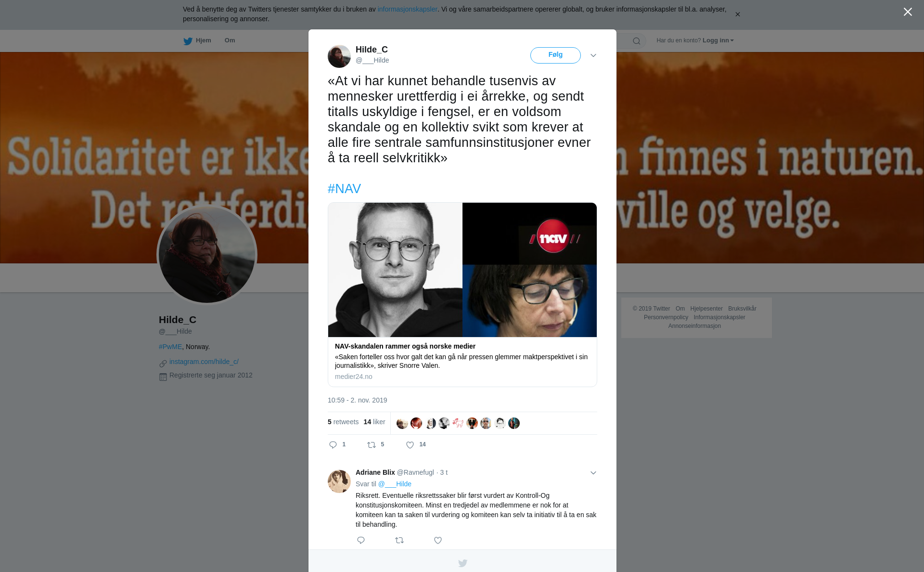The height and width of the screenshot is (572, 924).
Task: Open the #NAV hashtag link
Action: pos(344,189)
